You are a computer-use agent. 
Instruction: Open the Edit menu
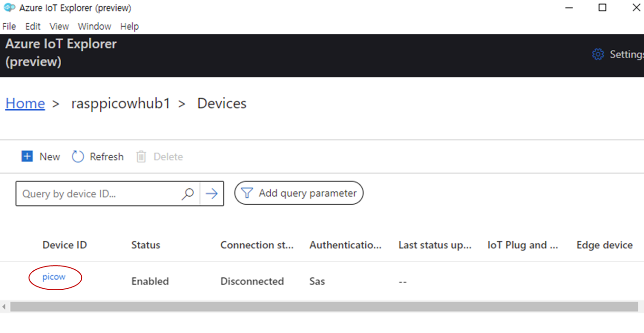point(33,26)
